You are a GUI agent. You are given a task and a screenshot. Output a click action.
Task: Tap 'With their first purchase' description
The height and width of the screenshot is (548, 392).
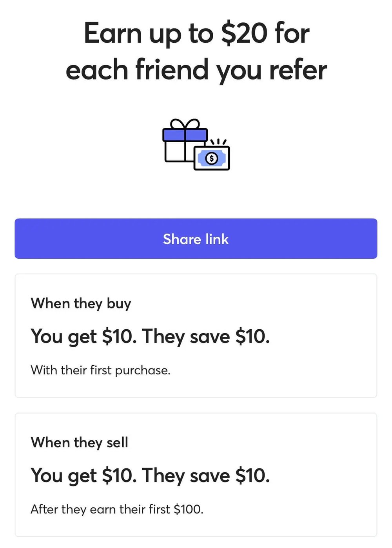point(100,370)
